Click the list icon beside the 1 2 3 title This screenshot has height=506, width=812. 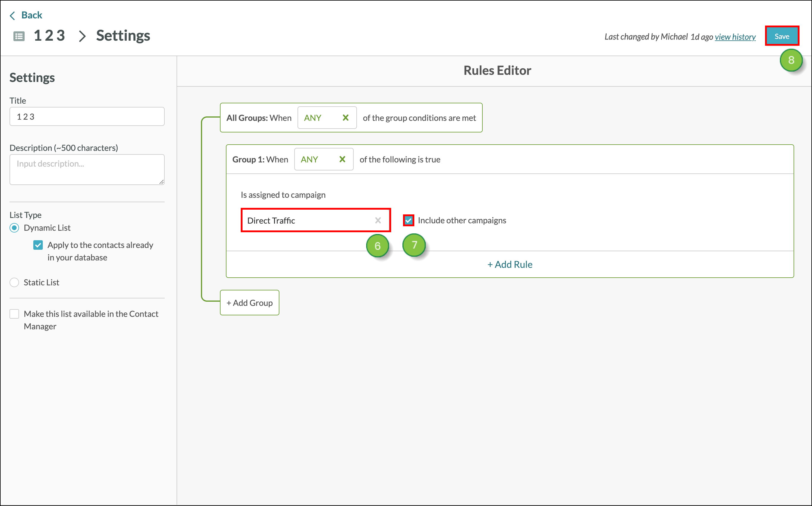point(19,36)
